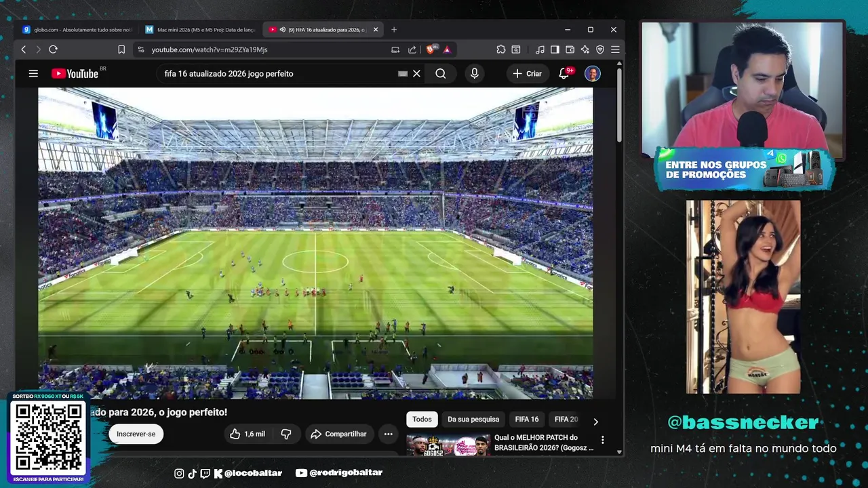The image size is (868, 488).
Task: Open site settings icon in address bar
Action: [140, 49]
